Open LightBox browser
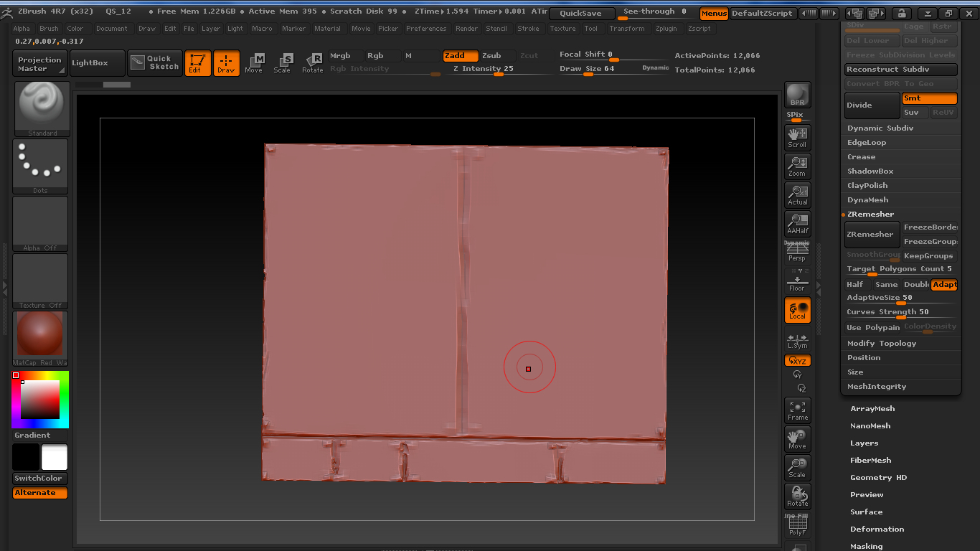The image size is (980, 551). click(x=98, y=63)
